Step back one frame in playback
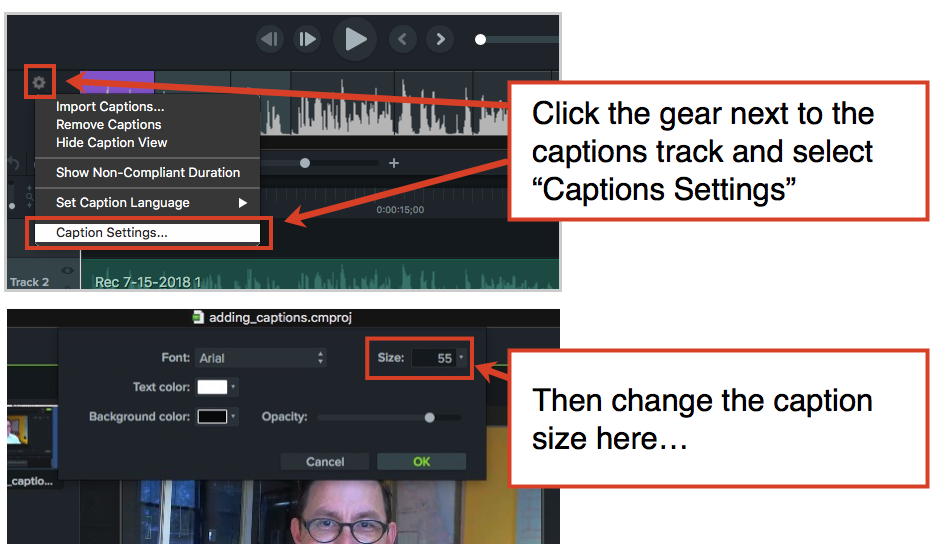The image size is (951, 558). (270, 39)
